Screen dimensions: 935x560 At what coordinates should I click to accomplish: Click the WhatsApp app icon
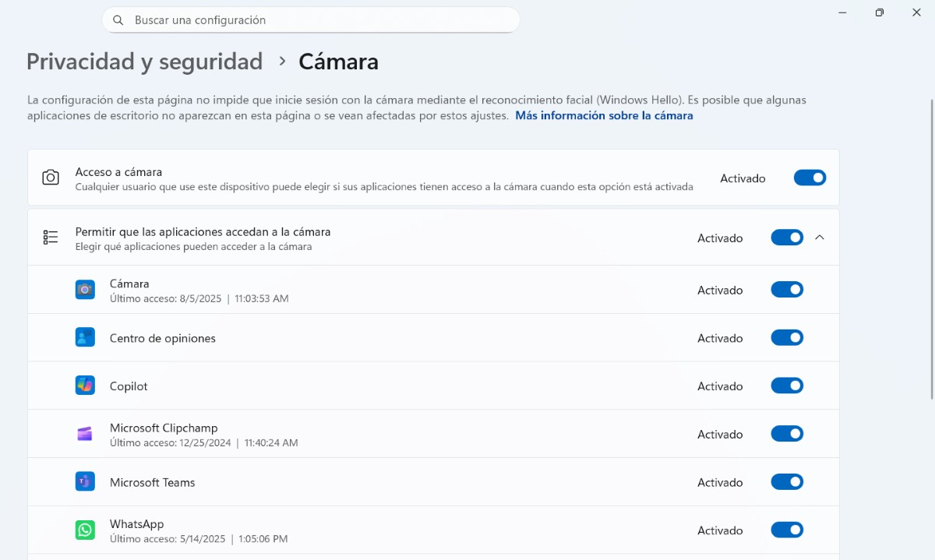pyautogui.click(x=85, y=530)
